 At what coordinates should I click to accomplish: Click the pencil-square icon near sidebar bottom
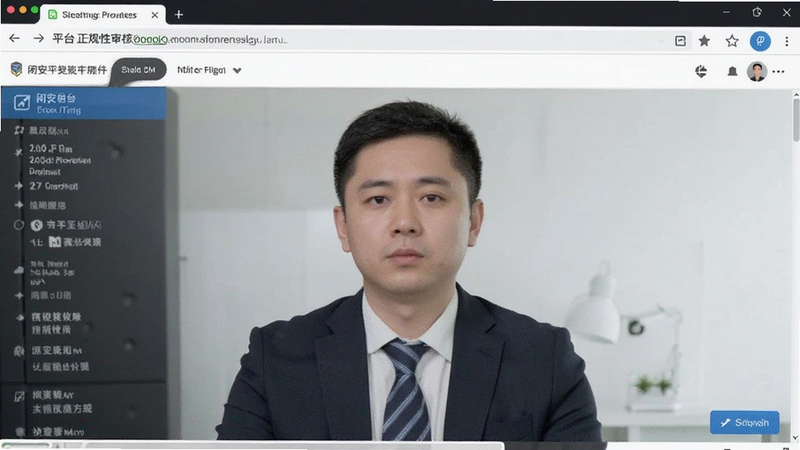(x=19, y=396)
